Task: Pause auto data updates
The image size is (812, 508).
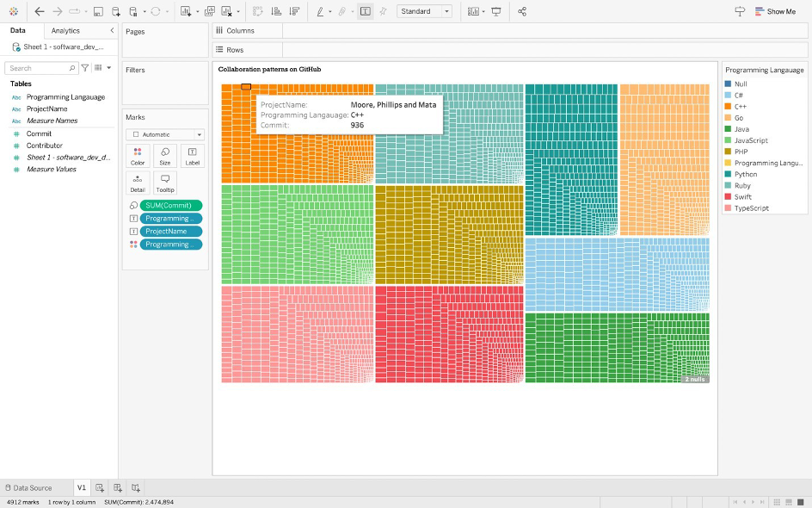Action: pyautogui.click(x=133, y=11)
